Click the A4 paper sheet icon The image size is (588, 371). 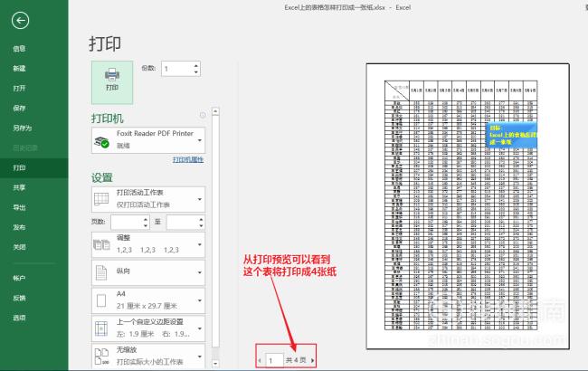101,300
